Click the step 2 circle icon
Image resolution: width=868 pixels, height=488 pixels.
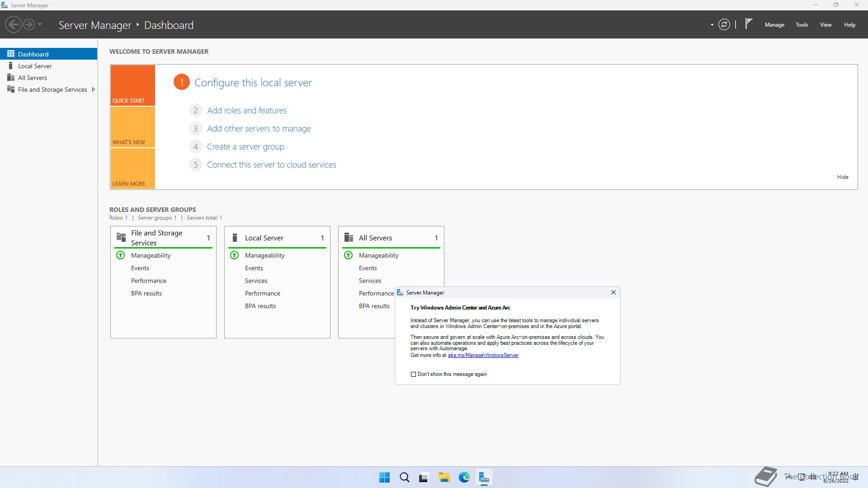coord(196,110)
